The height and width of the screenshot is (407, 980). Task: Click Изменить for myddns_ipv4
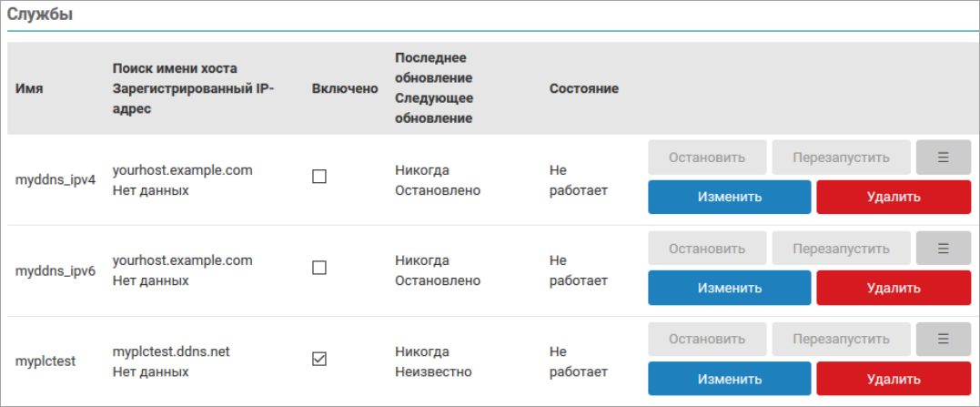[x=729, y=197]
